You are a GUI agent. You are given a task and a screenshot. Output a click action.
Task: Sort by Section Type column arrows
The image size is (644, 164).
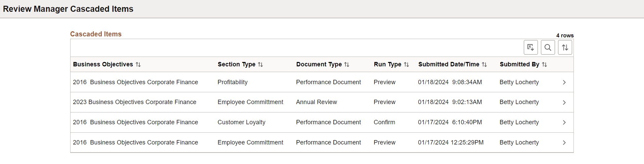[x=260, y=65]
